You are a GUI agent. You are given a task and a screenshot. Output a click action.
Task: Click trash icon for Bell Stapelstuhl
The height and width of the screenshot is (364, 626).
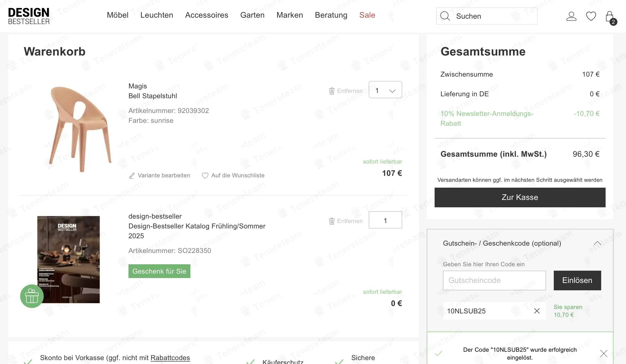click(332, 91)
